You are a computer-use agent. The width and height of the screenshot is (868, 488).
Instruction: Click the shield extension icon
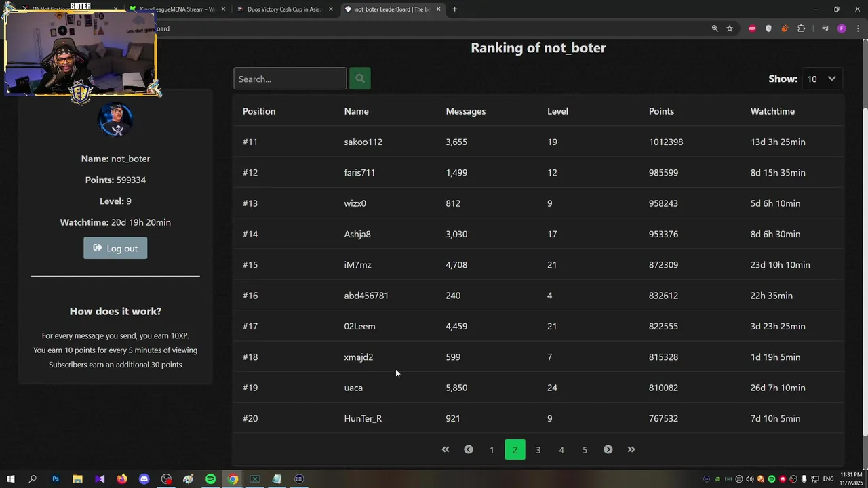tap(768, 28)
